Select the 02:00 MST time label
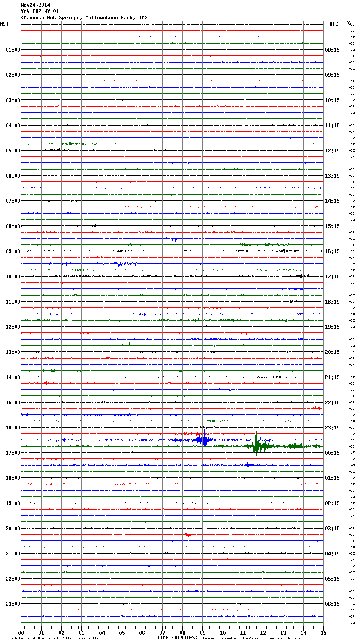357x644 pixels. pyautogui.click(x=13, y=75)
